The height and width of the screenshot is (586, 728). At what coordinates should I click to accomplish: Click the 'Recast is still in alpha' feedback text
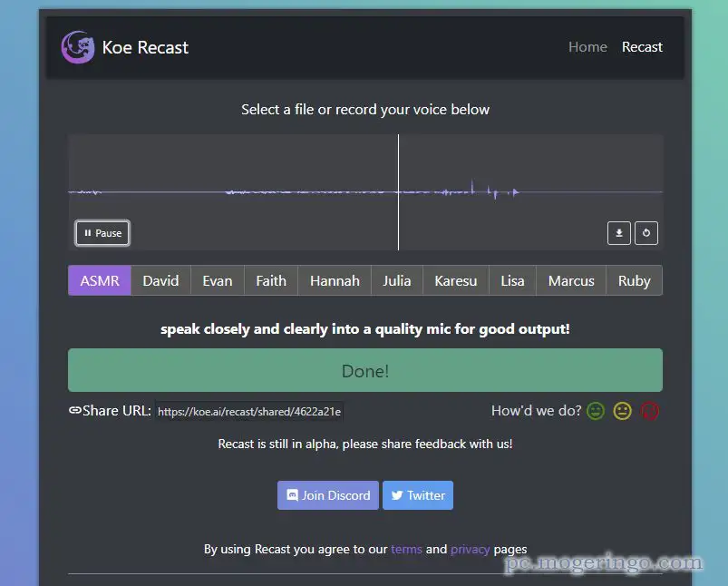[x=365, y=444]
